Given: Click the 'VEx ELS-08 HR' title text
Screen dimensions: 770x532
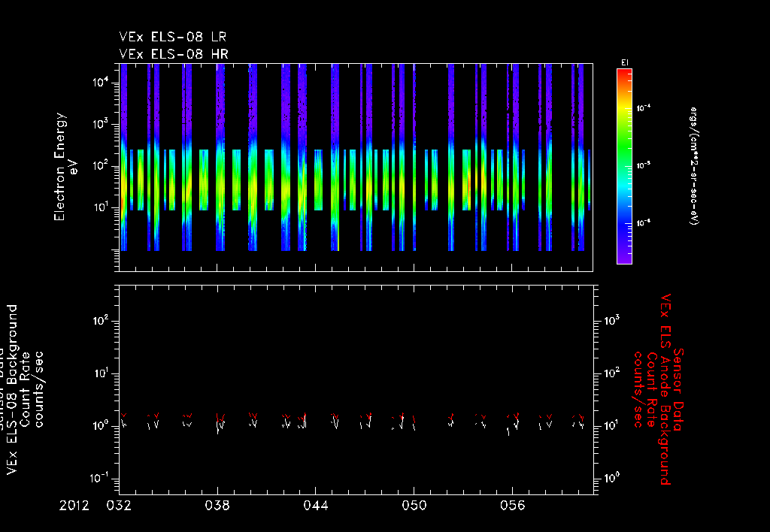Looking at the screenshot, I should [174, 54].
